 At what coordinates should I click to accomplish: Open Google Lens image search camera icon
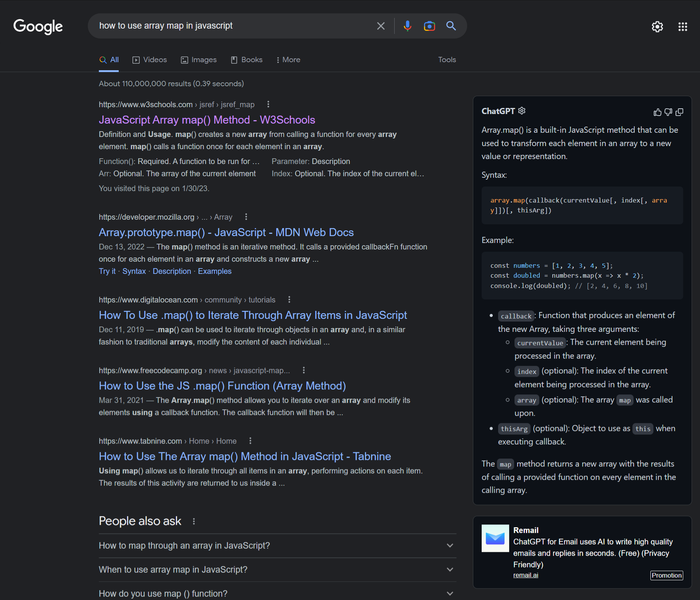coord(429,26)
